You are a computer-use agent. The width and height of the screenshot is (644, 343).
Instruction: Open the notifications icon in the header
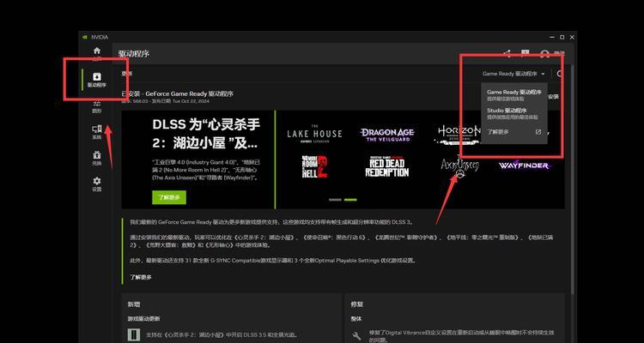pos(525,53)
